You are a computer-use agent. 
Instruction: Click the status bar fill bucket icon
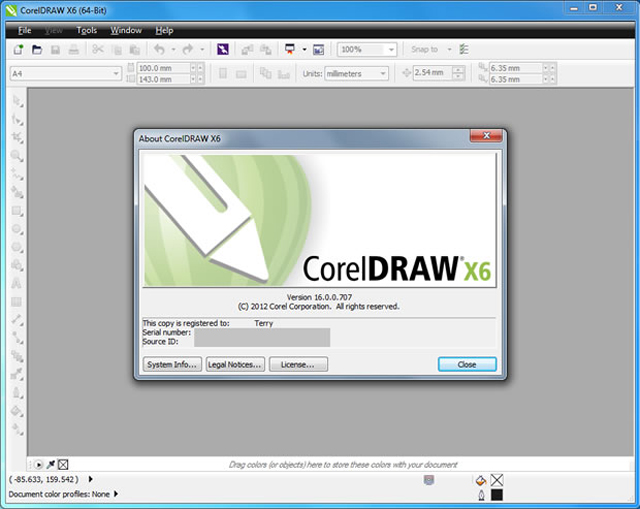[481, 480]
